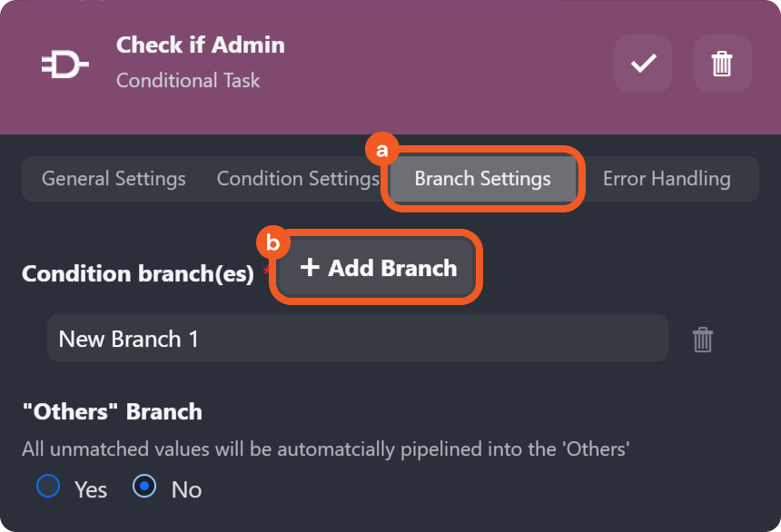Screen dimensions: 781x532
Task: Click the conditional task plug icon
Action: tap(64, 64)
